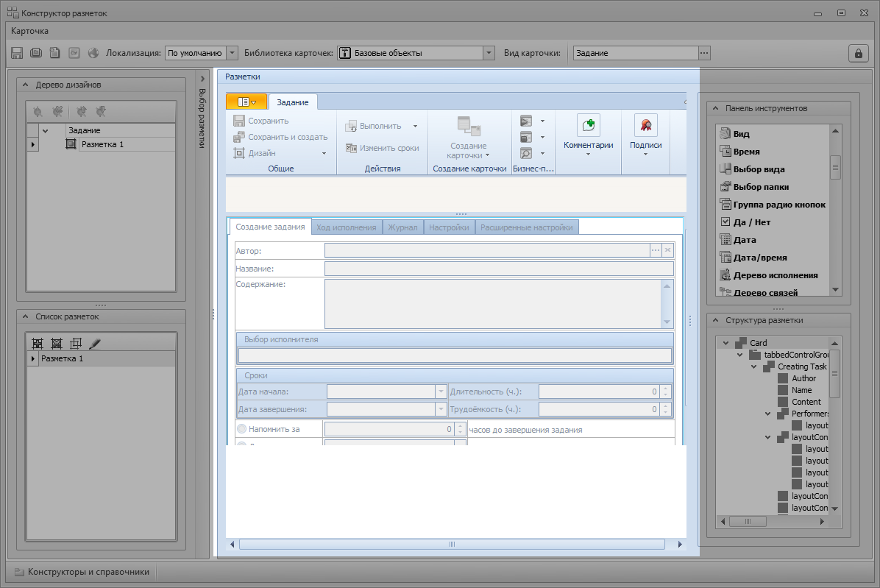
Task: Switch to the Ход исполнения tab
Action: 346,227
